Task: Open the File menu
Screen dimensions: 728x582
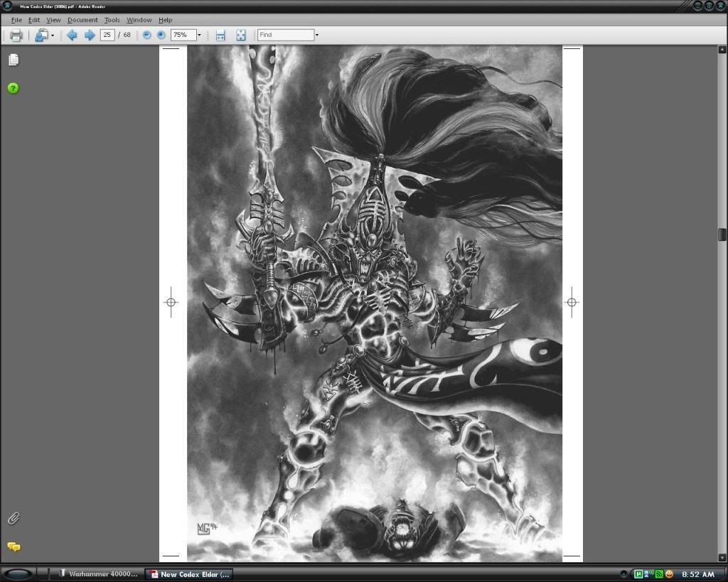Action: pyautogui.click(x=16, y=20)
